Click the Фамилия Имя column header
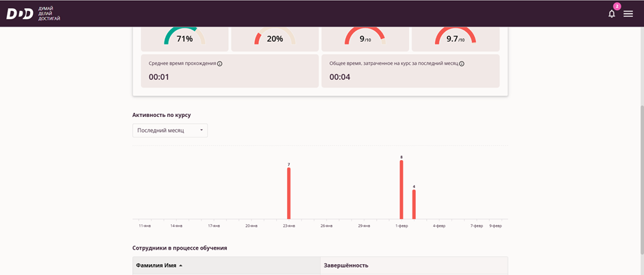This screenshot has width=644, height=275. pos(155,265)
